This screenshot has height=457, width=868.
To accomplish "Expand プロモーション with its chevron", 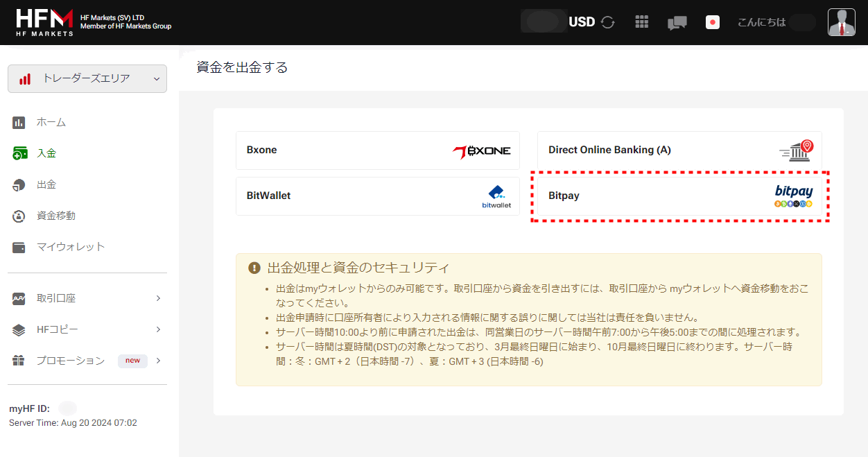I will [x=158, y=361].
